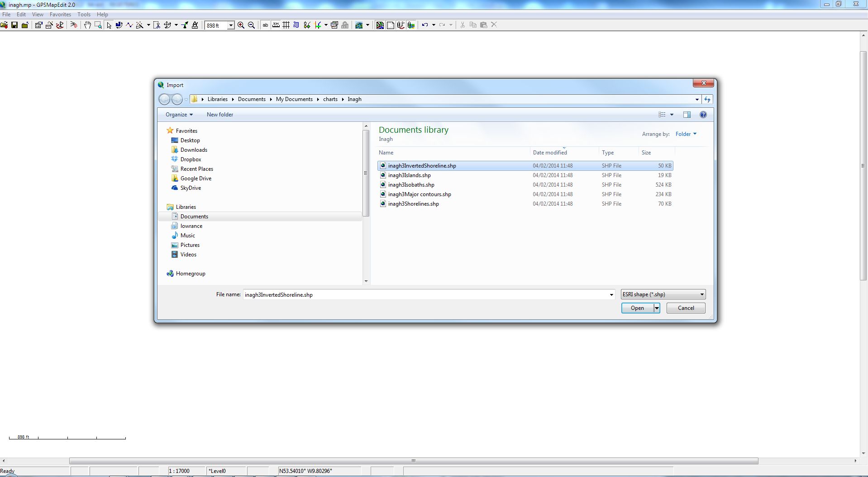Click the Back navigation arrow in dialog

pyautogui.click(x=164, y=99)
